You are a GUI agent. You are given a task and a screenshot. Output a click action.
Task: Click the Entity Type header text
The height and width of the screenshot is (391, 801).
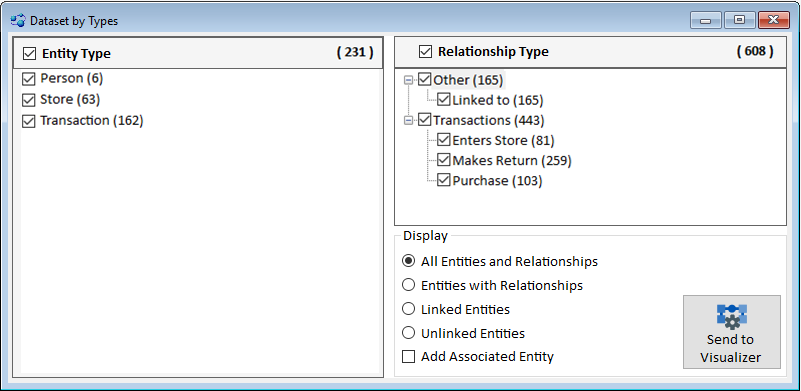[76, 54]
